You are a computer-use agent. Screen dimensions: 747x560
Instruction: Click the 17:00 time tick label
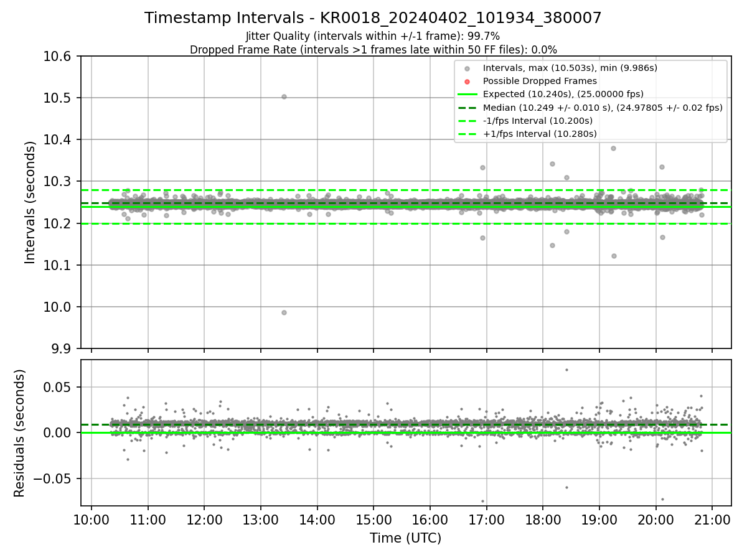coord(487,521)
